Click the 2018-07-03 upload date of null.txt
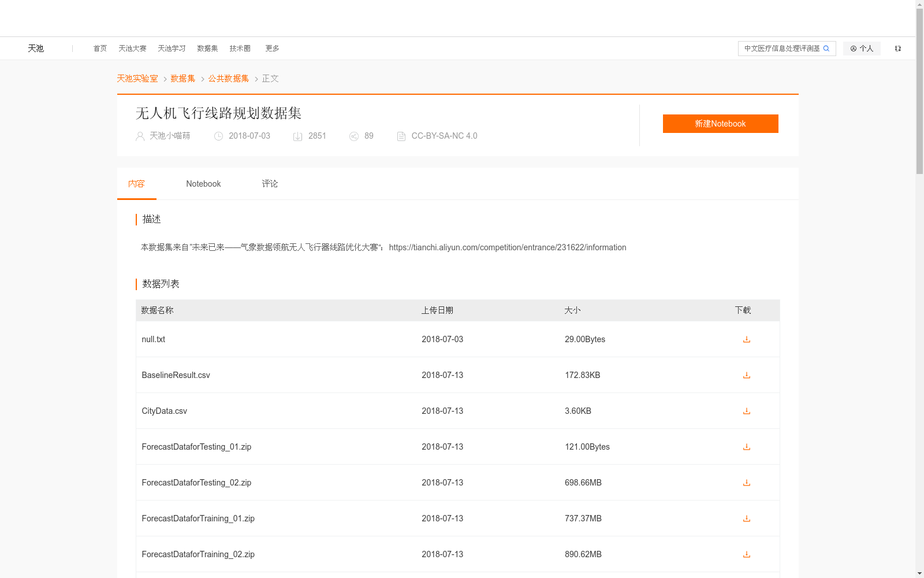The image size is (924, 578). [x=442, y=339]
